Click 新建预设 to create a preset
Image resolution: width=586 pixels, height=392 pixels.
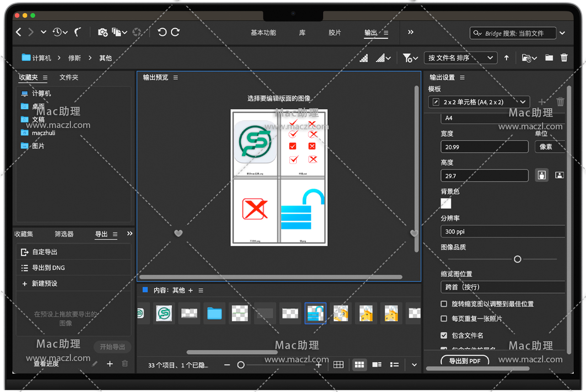44,284
